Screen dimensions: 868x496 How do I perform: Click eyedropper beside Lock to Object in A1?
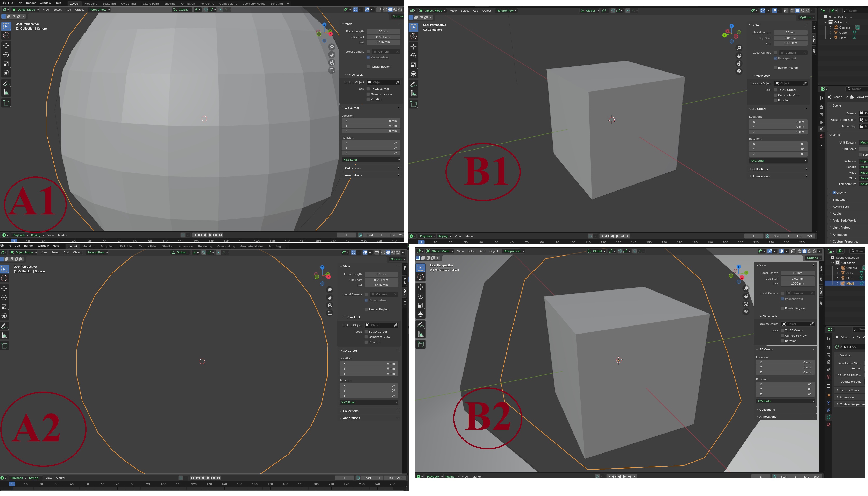397,82
